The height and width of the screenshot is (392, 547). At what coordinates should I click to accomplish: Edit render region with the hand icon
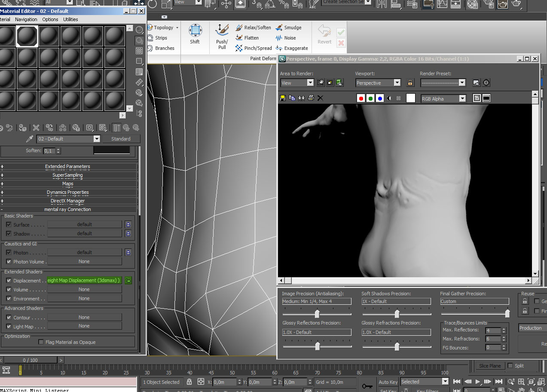click(x=321, y=83)
